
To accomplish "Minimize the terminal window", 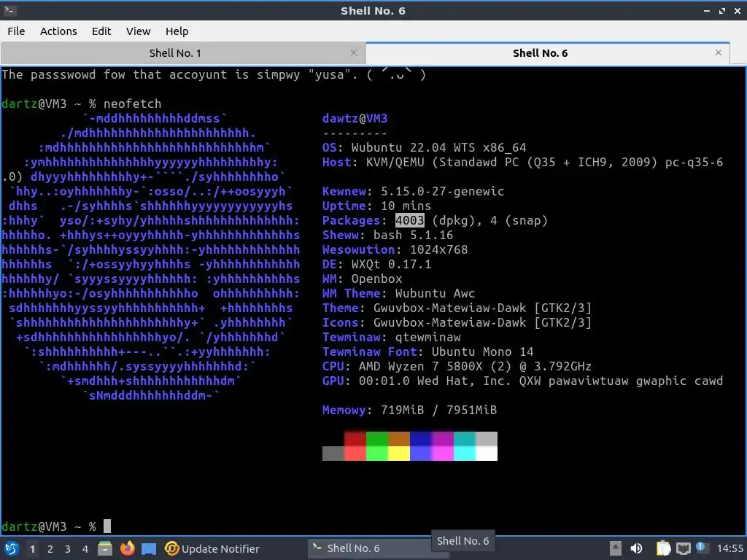I will click(x=707, y=11).
